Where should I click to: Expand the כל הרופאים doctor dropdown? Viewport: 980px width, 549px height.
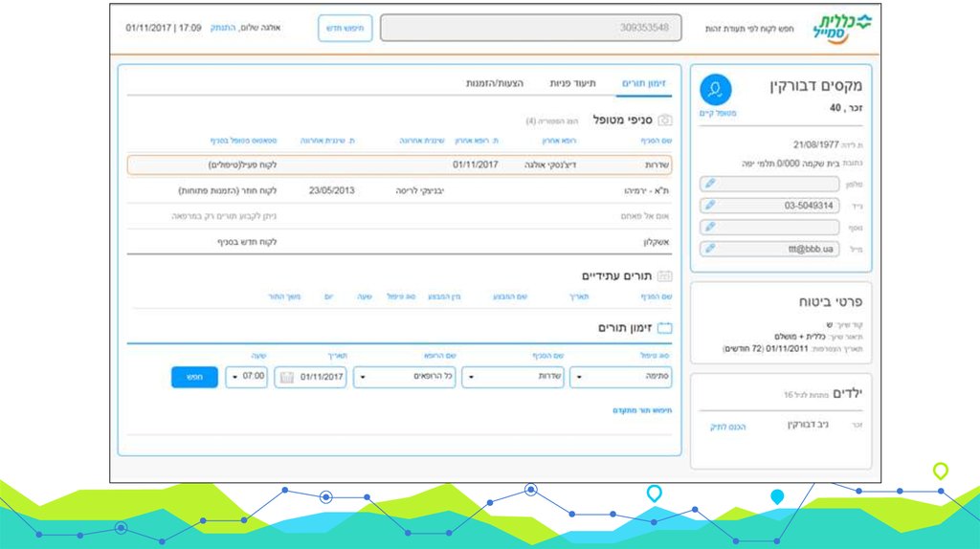point(405,377)
